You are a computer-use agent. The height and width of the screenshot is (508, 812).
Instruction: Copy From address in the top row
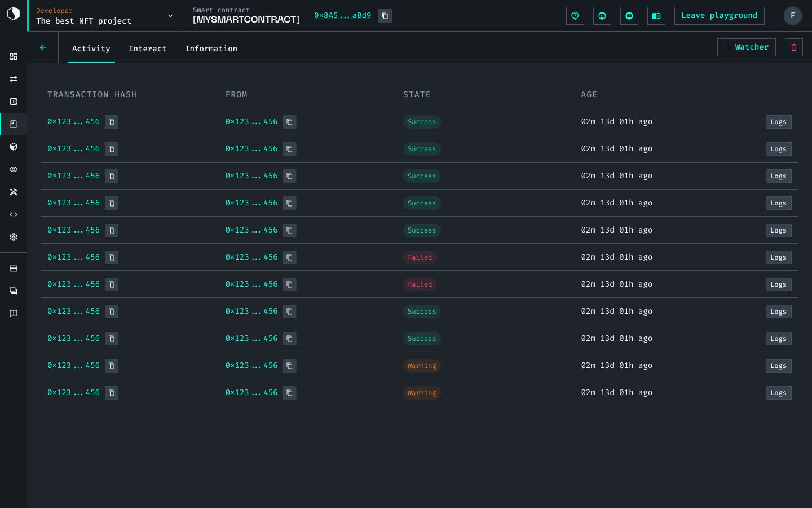pyautogui.click(x=289, y=122)
